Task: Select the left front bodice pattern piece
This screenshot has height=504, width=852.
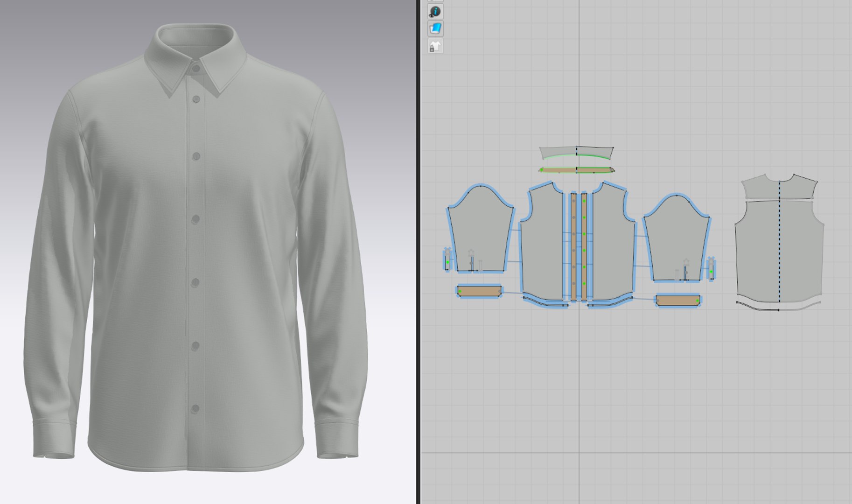Action: 542,243
